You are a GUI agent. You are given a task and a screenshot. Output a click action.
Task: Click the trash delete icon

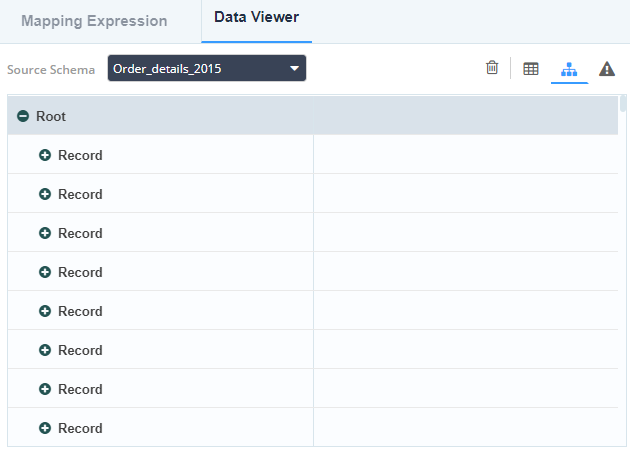coord(492,68)
